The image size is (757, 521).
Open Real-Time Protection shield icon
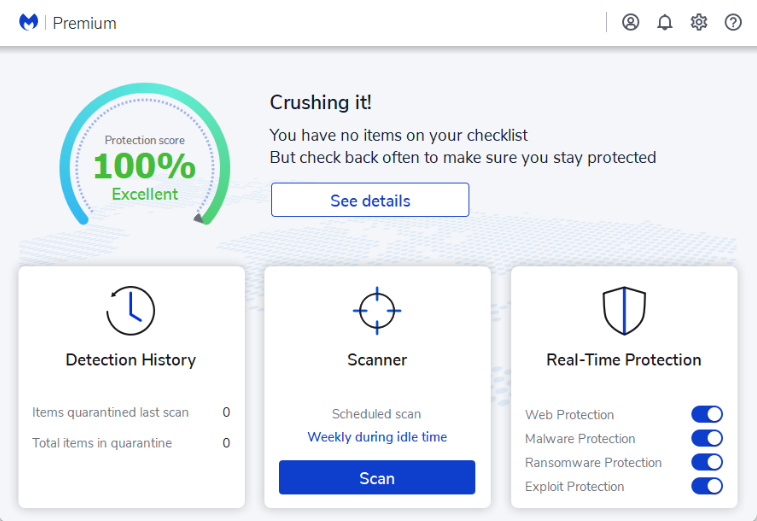pyautogui.click(x=624, y=310)
